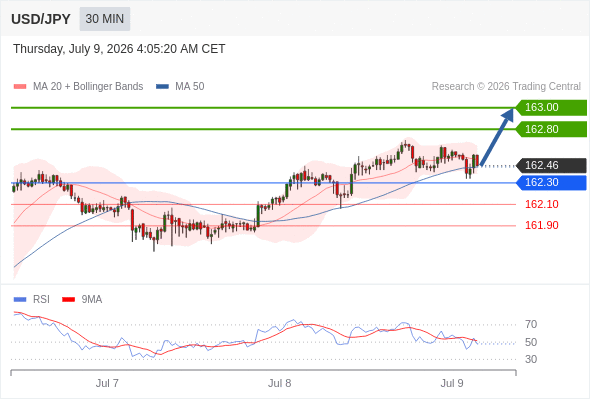590x400 pixels.
Task: Click the USD/JPY pair title
Action: tap(41, 19)
